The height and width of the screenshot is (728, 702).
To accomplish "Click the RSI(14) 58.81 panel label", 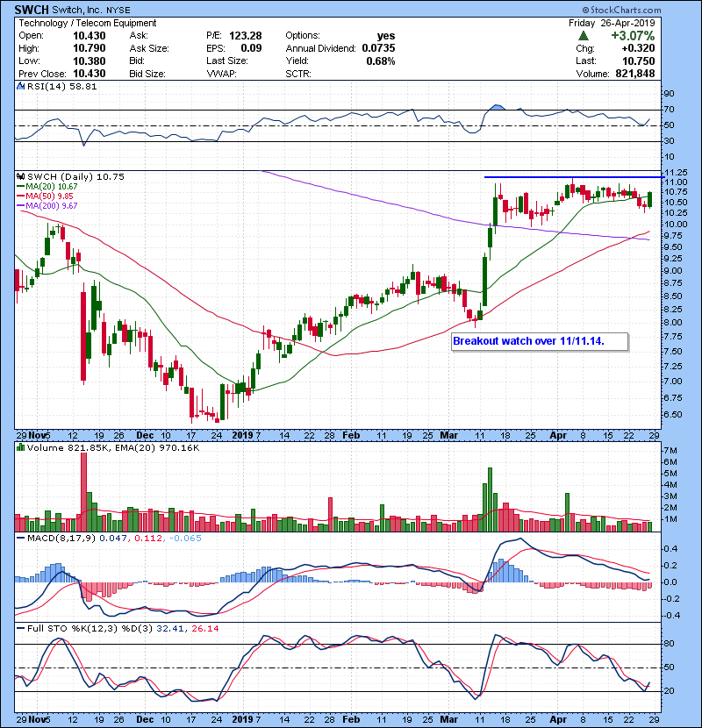I will pyautogui.click(x=61, y=86).
